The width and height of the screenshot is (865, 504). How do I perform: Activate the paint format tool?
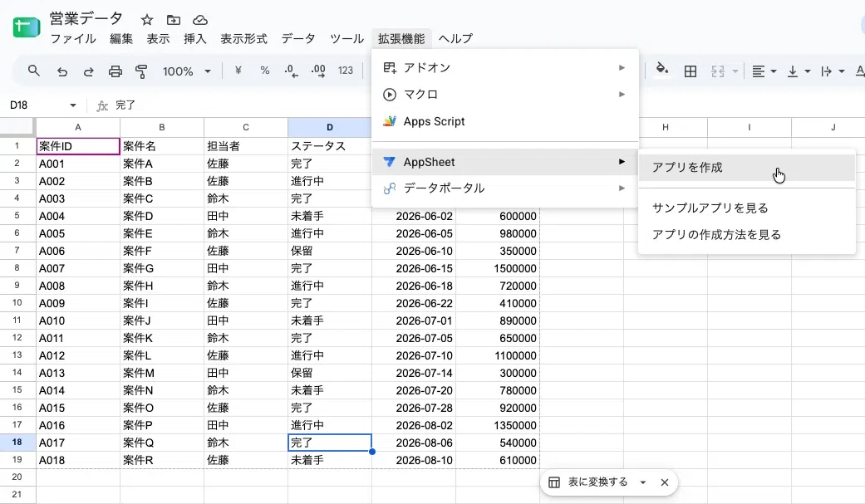(x=141, y=71)
